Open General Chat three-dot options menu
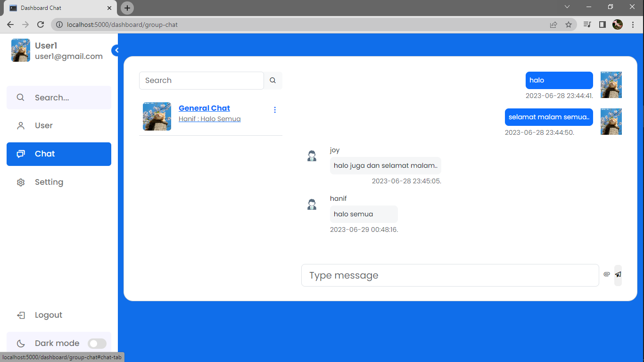The width and height of the screenshot is (644, 362). pyautogui.click(x=275, y=110)
